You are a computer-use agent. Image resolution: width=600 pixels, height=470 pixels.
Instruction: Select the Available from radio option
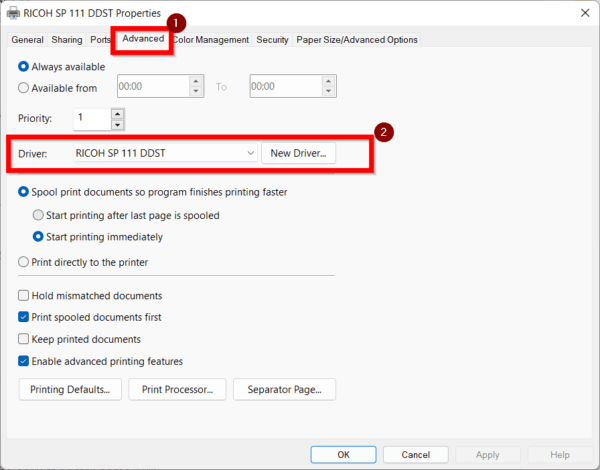tap(25, 87)
